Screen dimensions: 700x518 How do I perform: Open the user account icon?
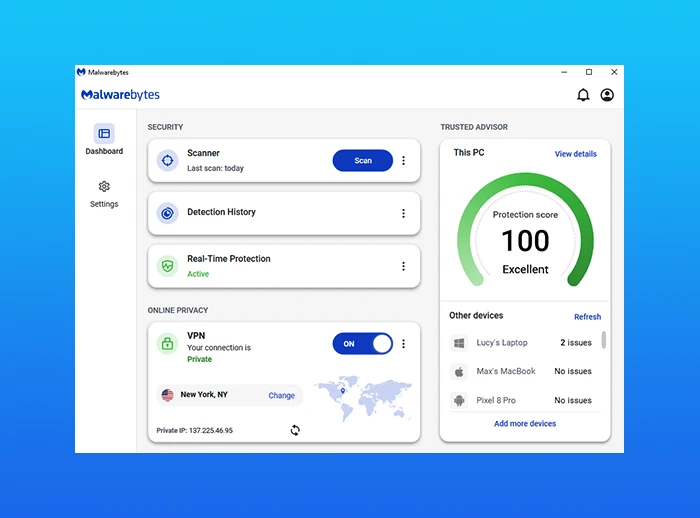(x=607, y=95)
